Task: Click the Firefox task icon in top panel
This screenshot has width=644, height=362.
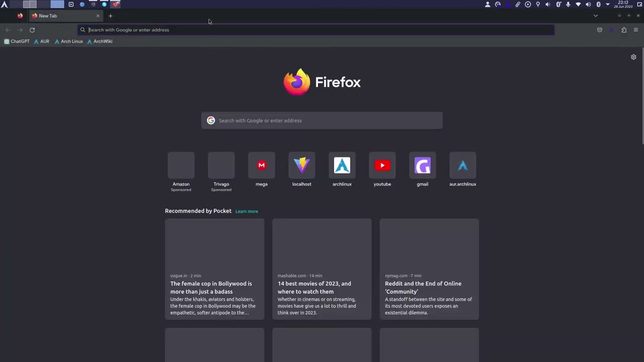Action: [x=115, y=5]
